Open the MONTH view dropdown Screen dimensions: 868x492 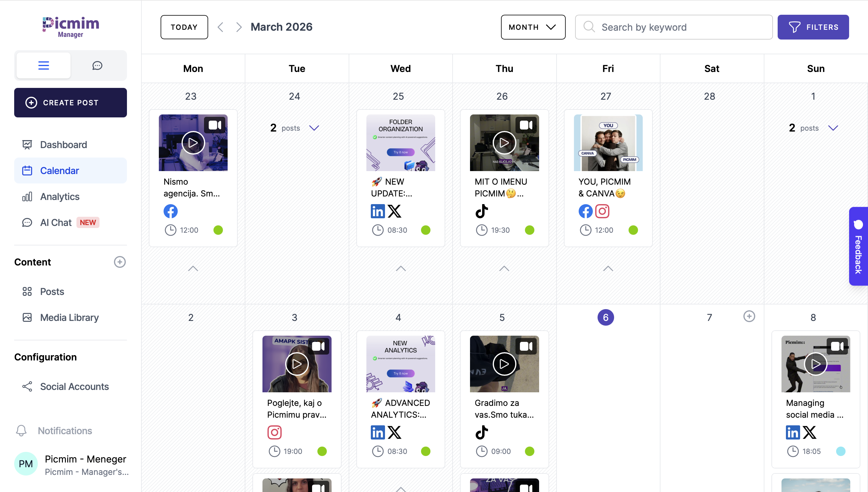(533, 27)
